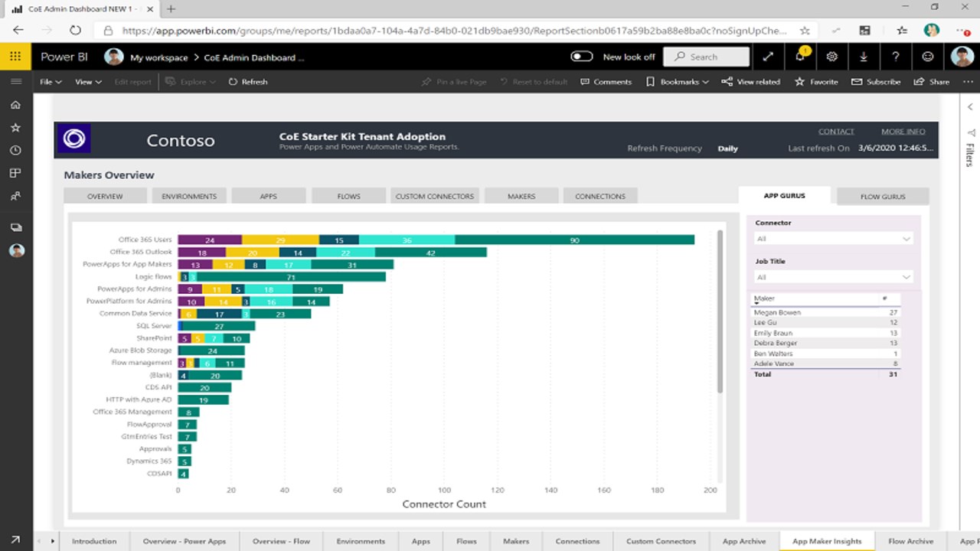
Task: Open the Custom Connectors page tab
Action: pos(661,541)
